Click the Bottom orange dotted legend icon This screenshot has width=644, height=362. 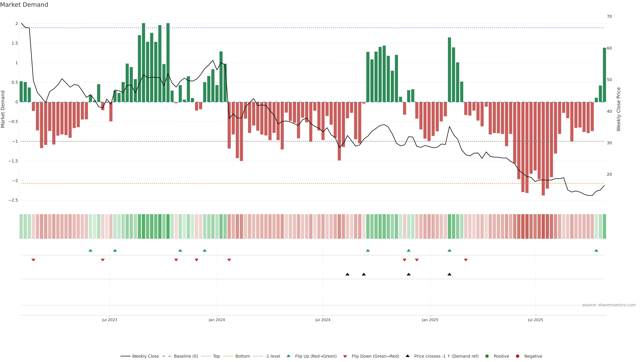pyautogui.click(x=228, y=356)
